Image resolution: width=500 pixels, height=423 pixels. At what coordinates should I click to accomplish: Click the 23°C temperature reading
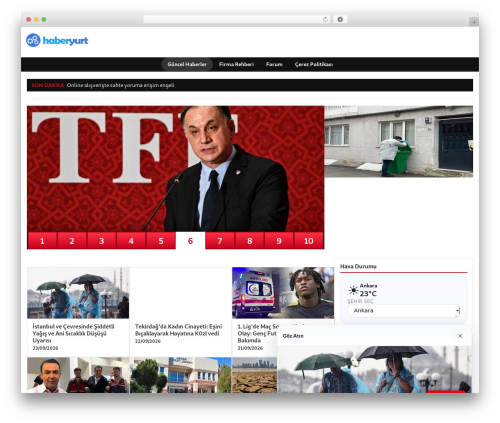[368, 294]
